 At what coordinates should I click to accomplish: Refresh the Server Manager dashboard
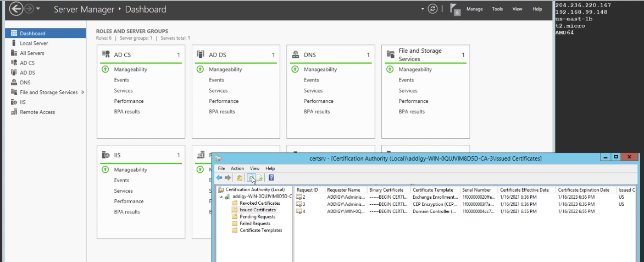click(432, 9)
